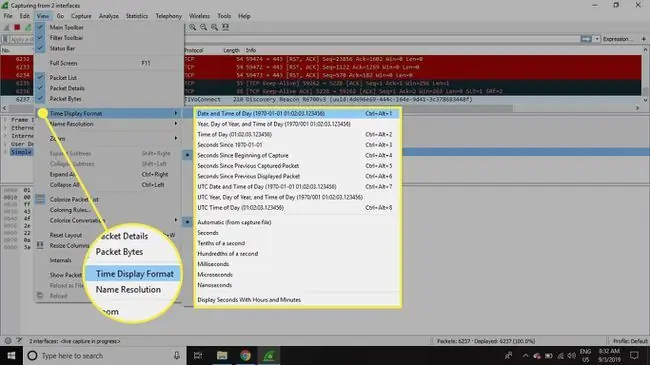The height and width of the screenshot is (365, 650).
Task: Open the Statistics menu
Action: [x=137, y=16]
